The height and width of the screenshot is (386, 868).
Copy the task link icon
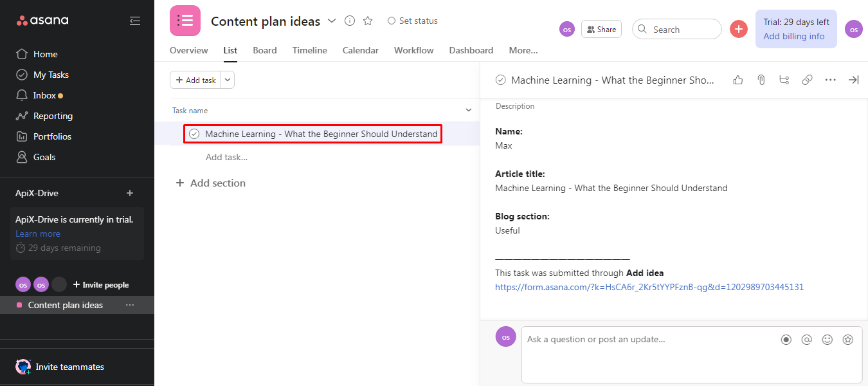click(807, 79)
